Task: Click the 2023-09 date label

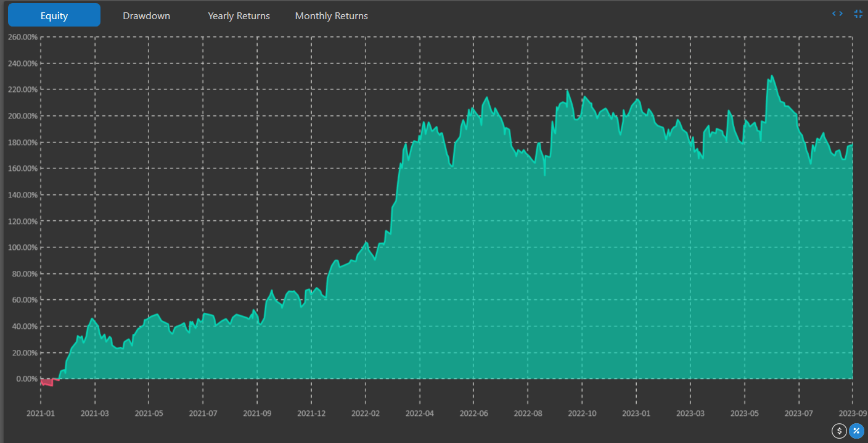Action: (852, 413)
